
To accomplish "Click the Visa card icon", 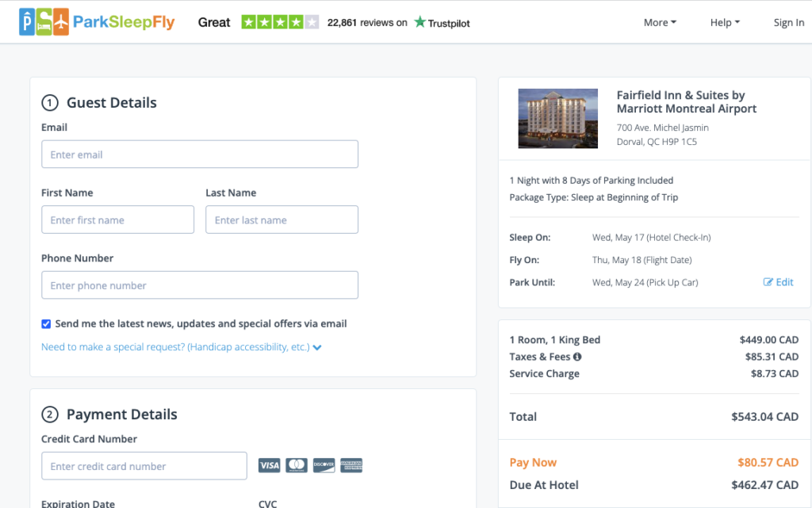I will pyautogui.click(x=270, y=465).
